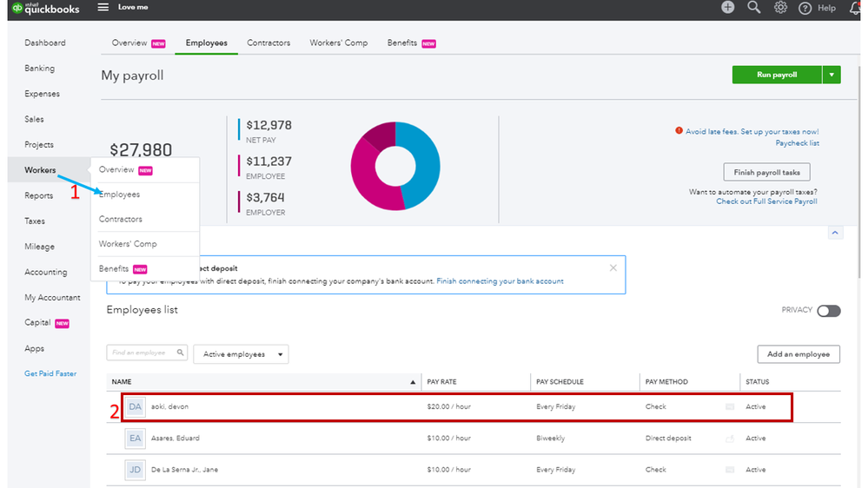Click the QuickBooks logo icon

(x=17, y=8)
